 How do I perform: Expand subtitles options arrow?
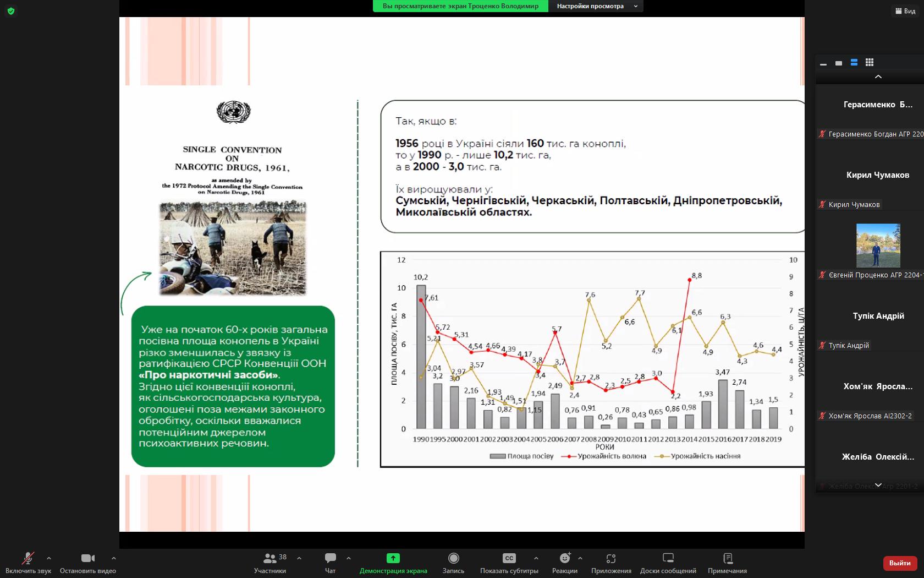(x=536, y=558)
